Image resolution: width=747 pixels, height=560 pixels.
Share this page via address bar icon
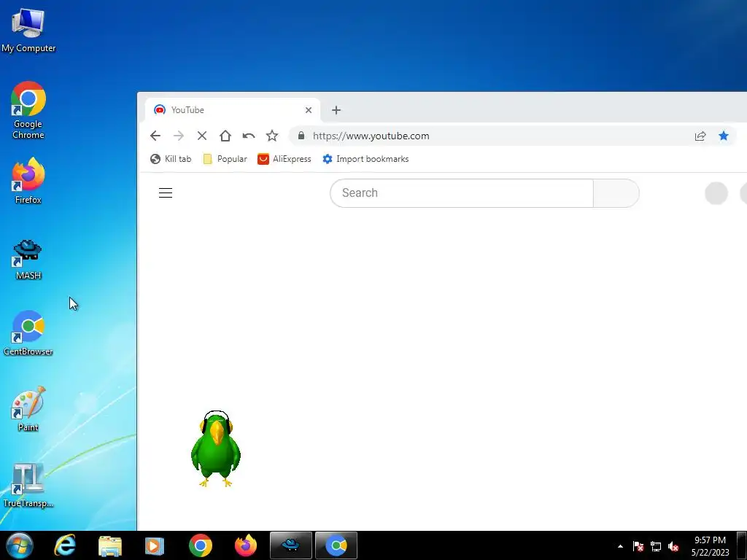pos(700,136)
